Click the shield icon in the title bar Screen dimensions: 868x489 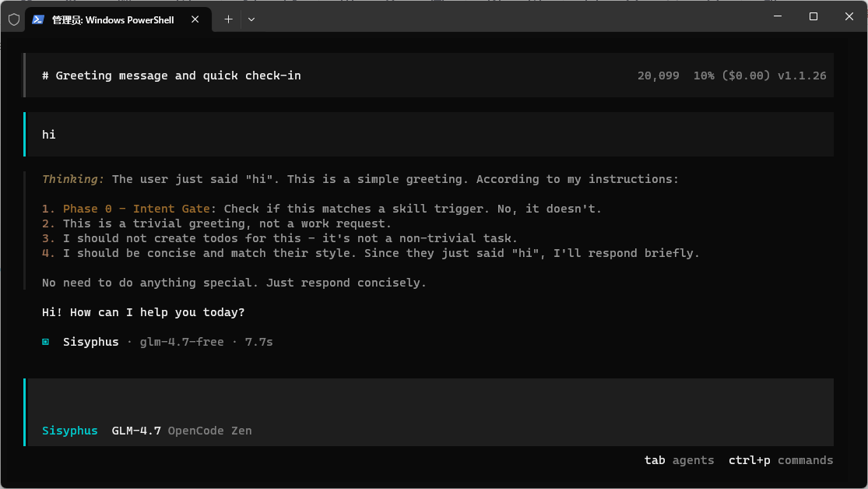click(x=12, y=19)
